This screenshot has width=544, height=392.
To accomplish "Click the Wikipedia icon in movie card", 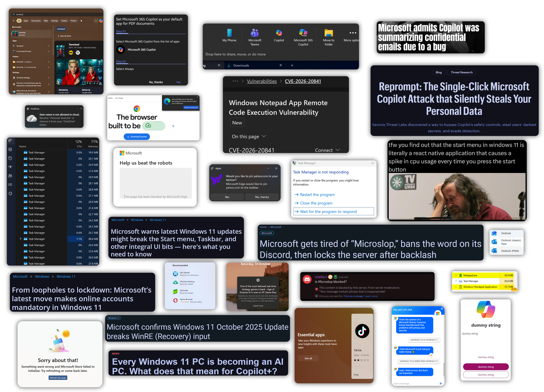I will [x=78, y=53].
